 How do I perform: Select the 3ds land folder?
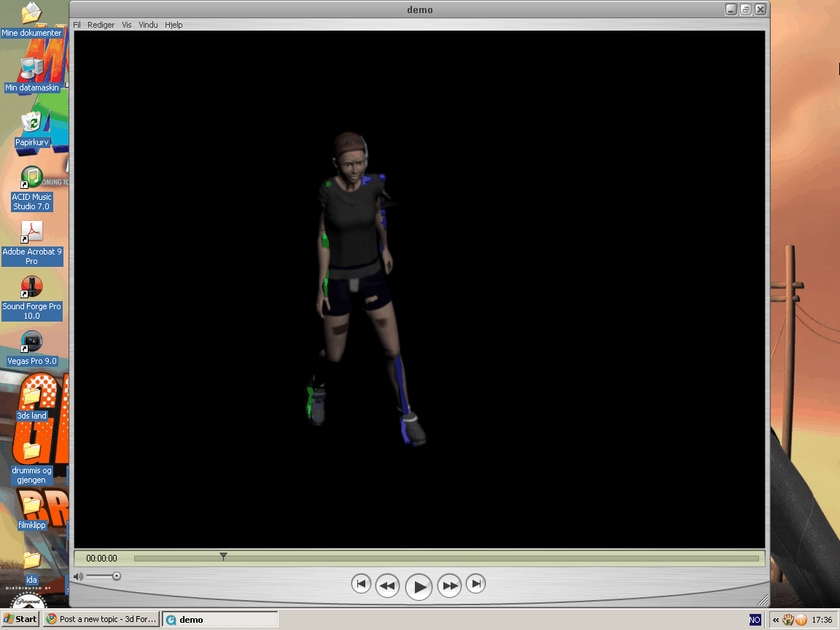click(31, 402)
